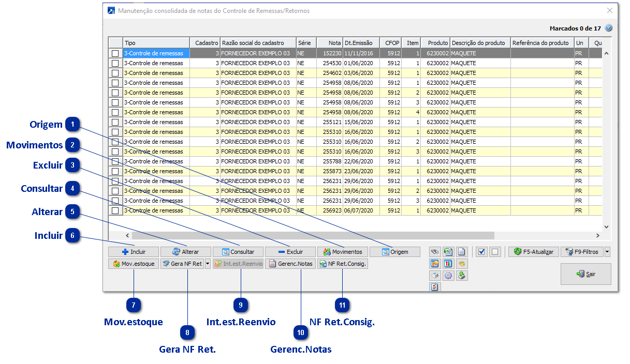Screen dimensions: 630x364
Task: Click the blank document report icon
Action: coord(461,252)
